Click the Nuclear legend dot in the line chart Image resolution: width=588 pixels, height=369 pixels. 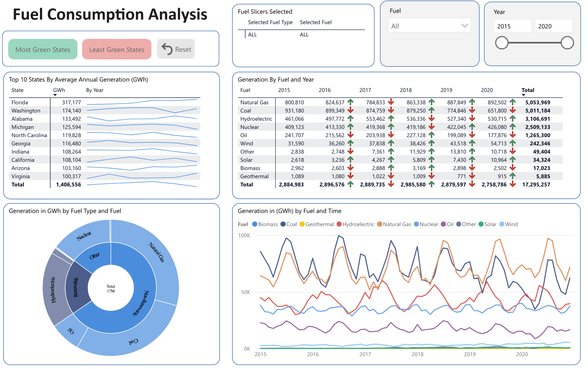[417, 224]
